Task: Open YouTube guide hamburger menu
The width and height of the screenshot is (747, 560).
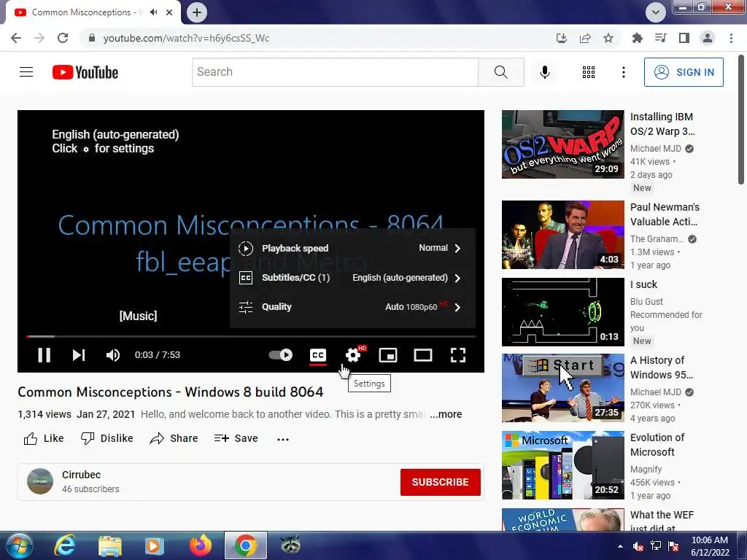Action: tap(26, 72)
